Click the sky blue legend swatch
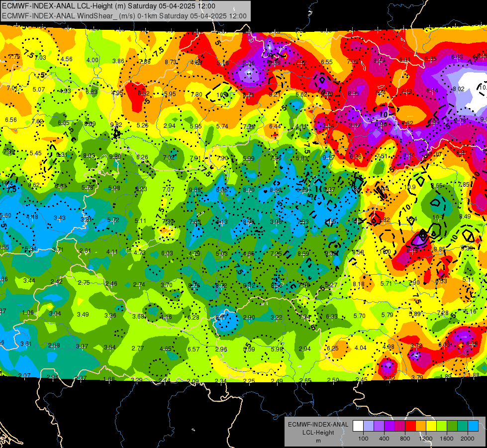 pos(474,426)
